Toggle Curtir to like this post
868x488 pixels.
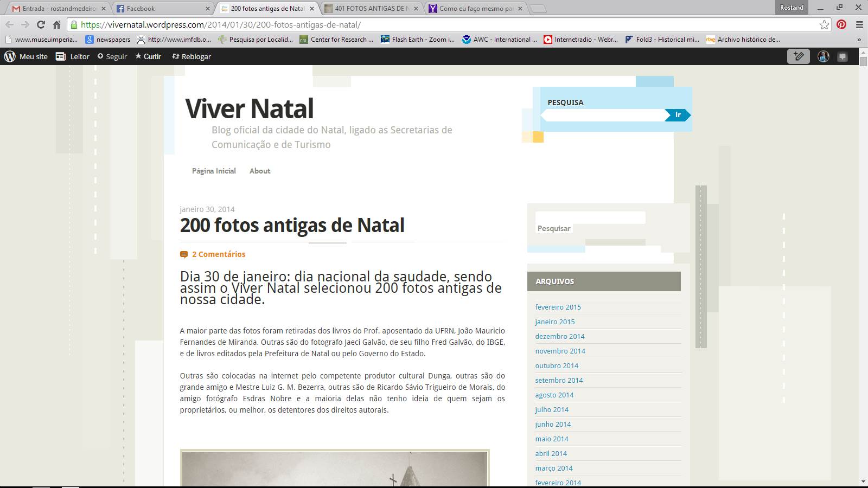click(148, 56)
